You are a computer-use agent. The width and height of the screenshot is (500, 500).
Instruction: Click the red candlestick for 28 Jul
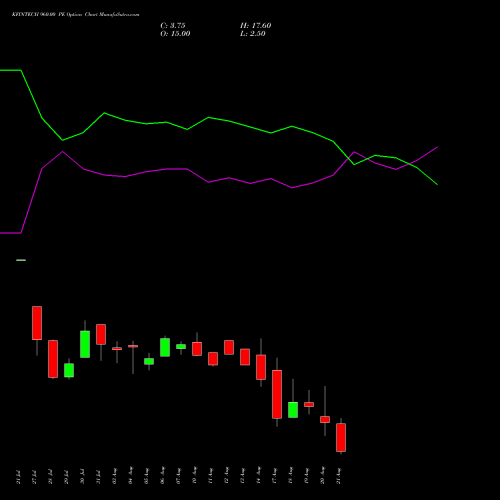pyautogui.click(x=53, y=359)
